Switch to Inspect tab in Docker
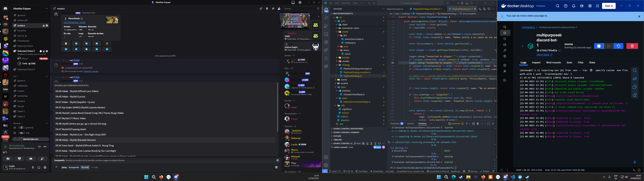 point(536,63)
